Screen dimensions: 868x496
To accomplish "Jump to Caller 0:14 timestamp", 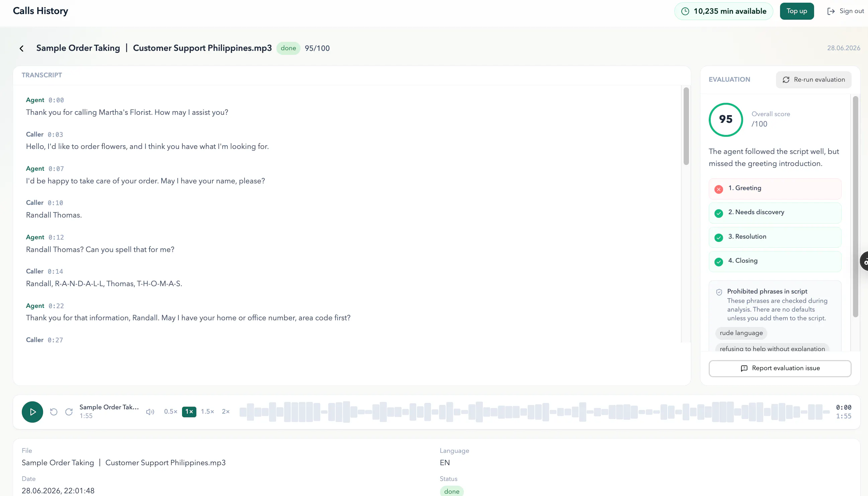I will tap(55, 271).
